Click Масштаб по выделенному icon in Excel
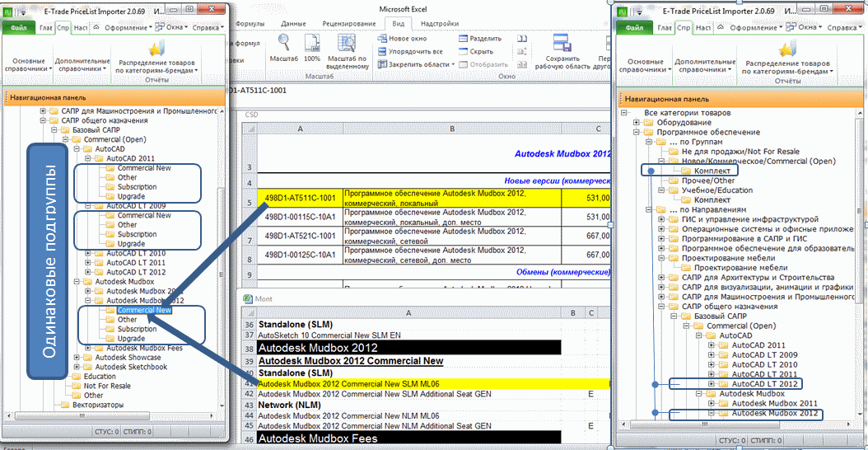The height and width of the screenshot is (450, 868). [x=347, y=43]
